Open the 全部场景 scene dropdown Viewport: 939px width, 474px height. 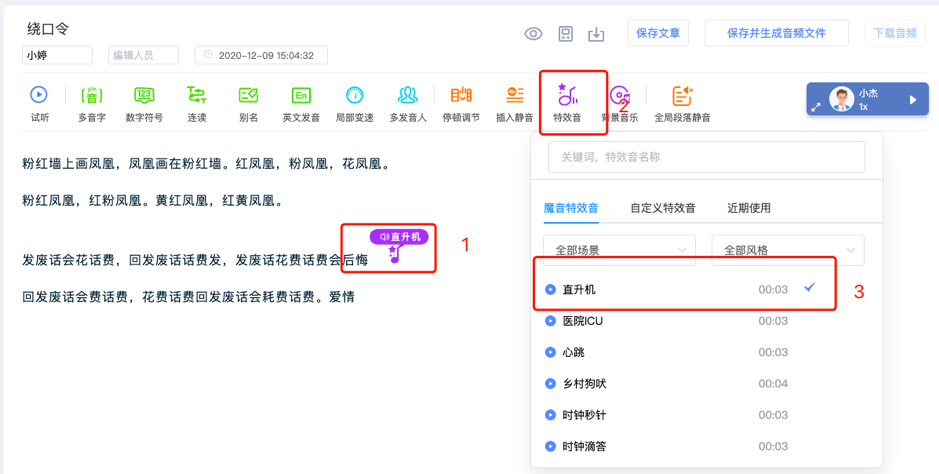[x=619, y=250]
